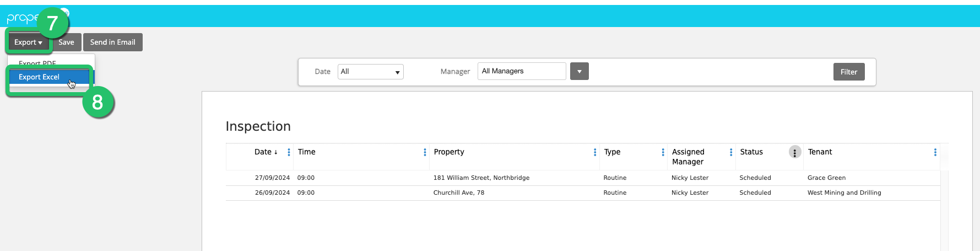
Task: Click tenant Grace Green cell
Action: point(826,178)
